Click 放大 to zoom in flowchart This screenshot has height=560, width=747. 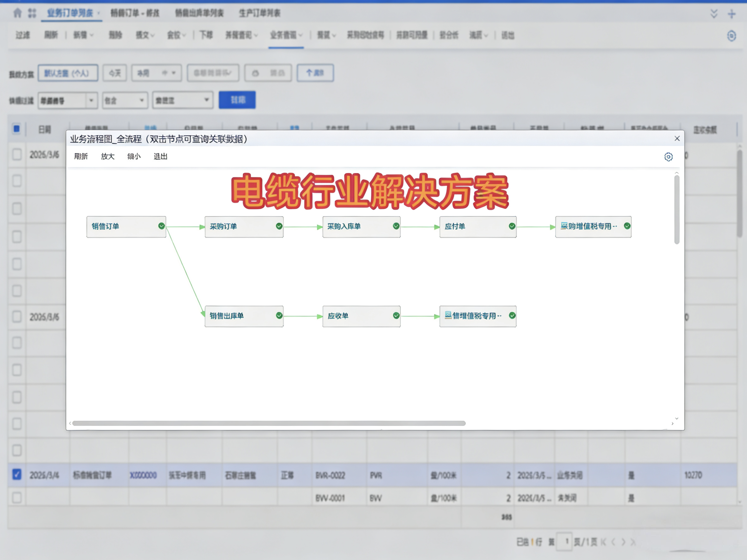(107, 156)
